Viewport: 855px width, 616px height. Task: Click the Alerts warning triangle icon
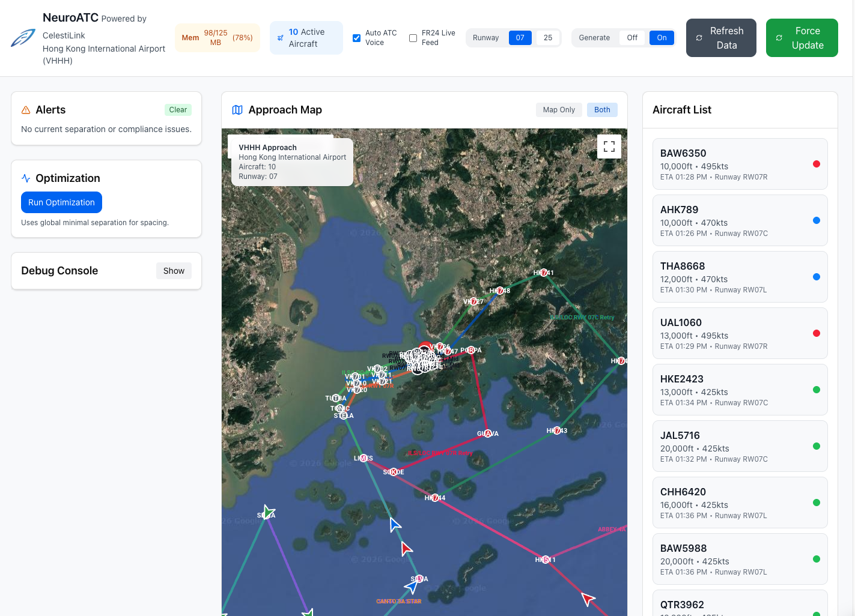26,110
